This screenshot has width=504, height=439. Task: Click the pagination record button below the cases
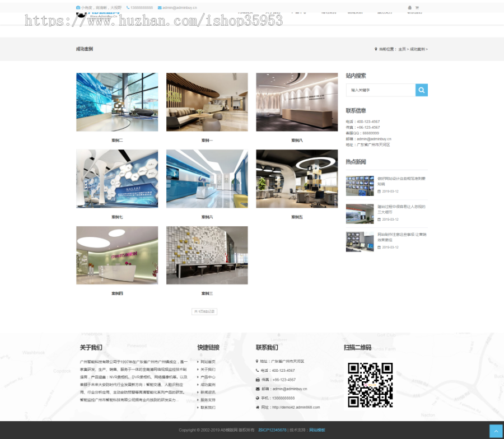point(204,311)
